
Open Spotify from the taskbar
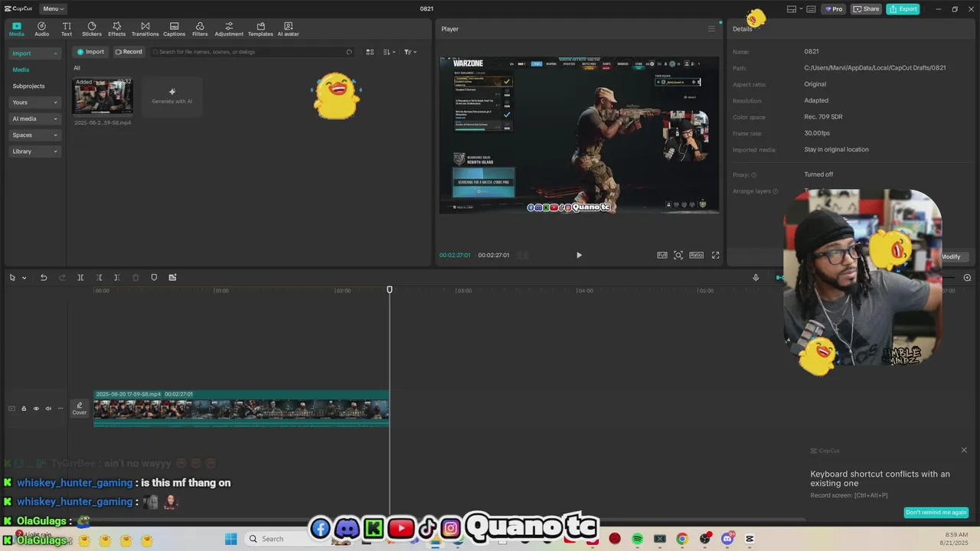click(x=637, y=539)
